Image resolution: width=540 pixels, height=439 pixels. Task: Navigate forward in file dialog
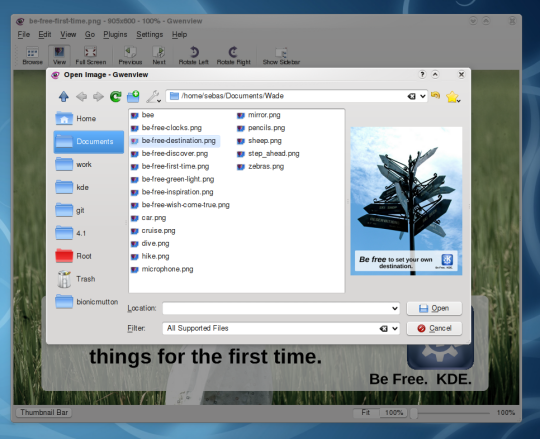pos(98,96)
